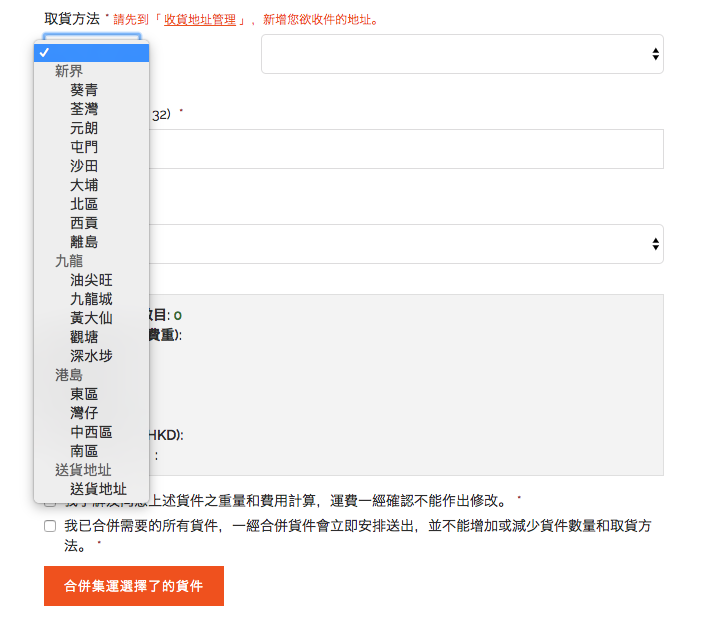Choose 荃灣 in the open dropdown
Image resolution: width=701 pixels, height=617 pixels.
coord(84,109)
